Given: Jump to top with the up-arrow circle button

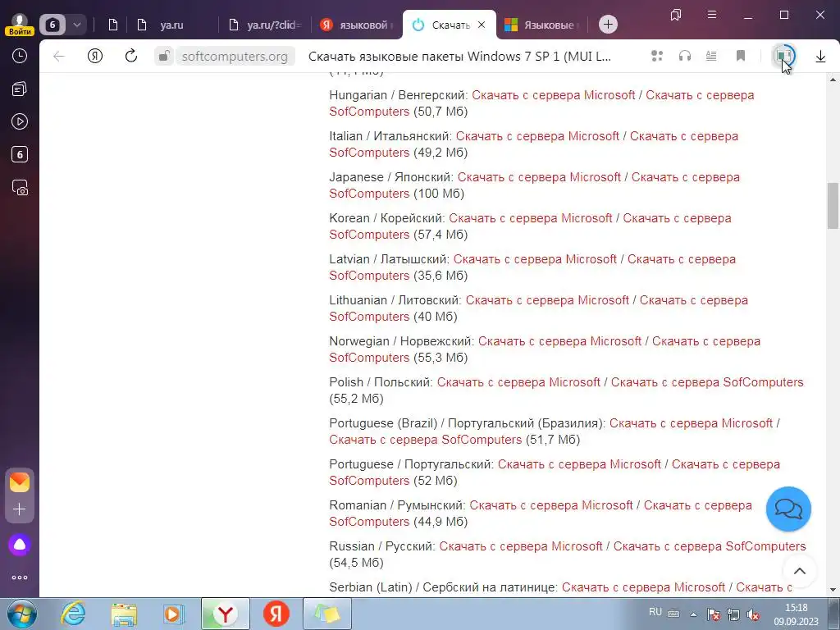Looking at the screenshot, I should coord(799,571).
